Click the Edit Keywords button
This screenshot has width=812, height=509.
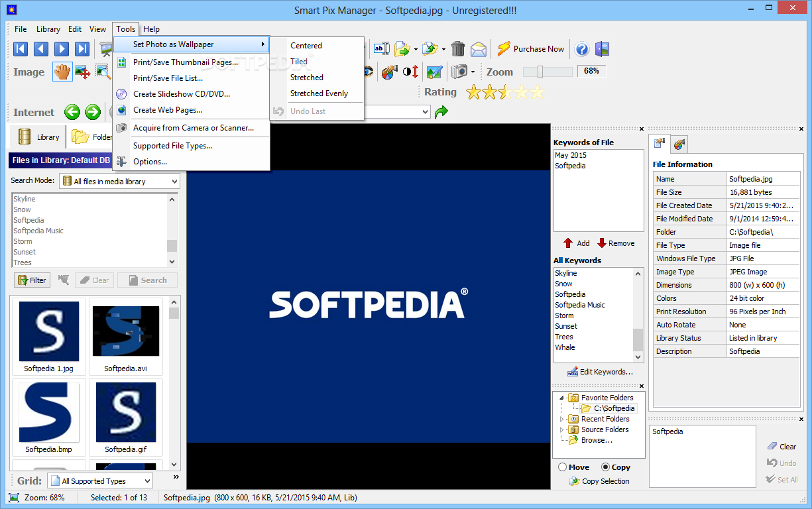click(x=599, y=372)
